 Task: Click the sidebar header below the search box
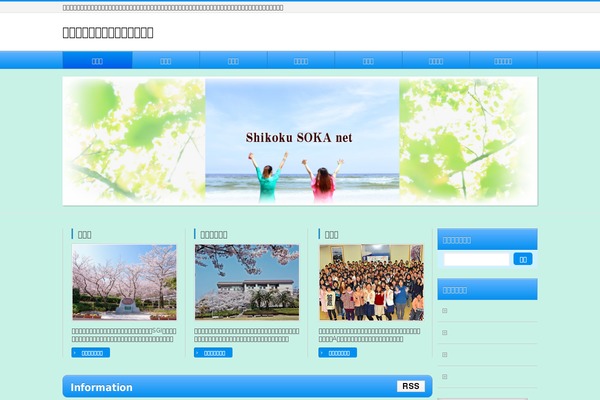[x=487, y=289]
